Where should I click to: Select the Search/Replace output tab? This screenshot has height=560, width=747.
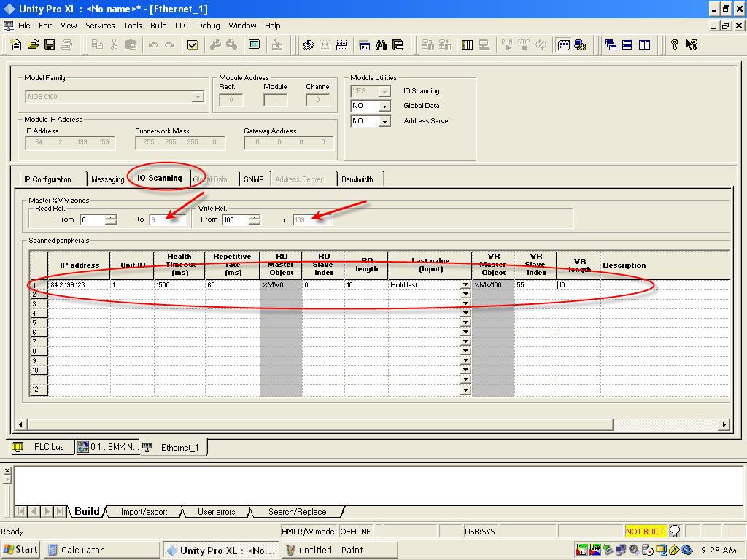(x=298, y=512)
